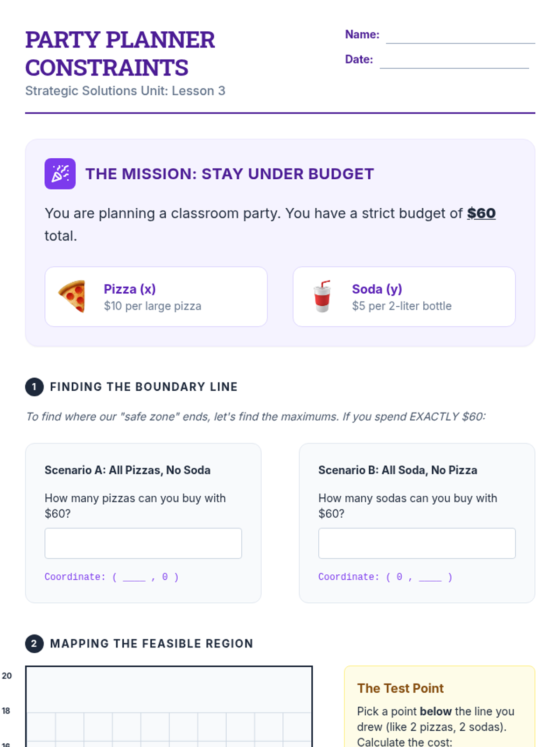Screen dimensions: 560x747
Task: Click the purple party popper mission icon
Action: (x=60, y=174)
